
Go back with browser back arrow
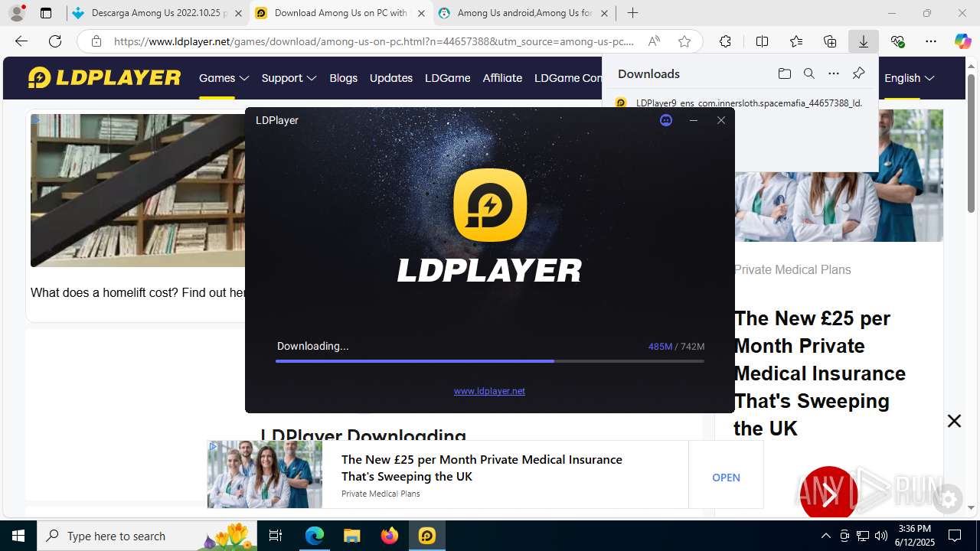(x=21, y=41)
